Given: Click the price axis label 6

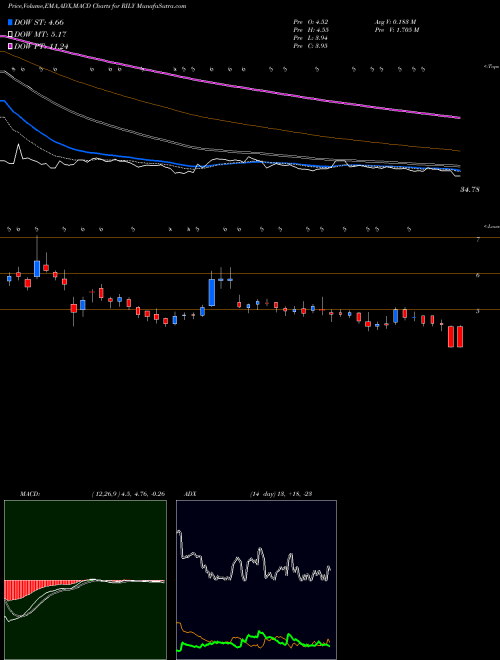Looking at the screenshot, I should [478, 275].
